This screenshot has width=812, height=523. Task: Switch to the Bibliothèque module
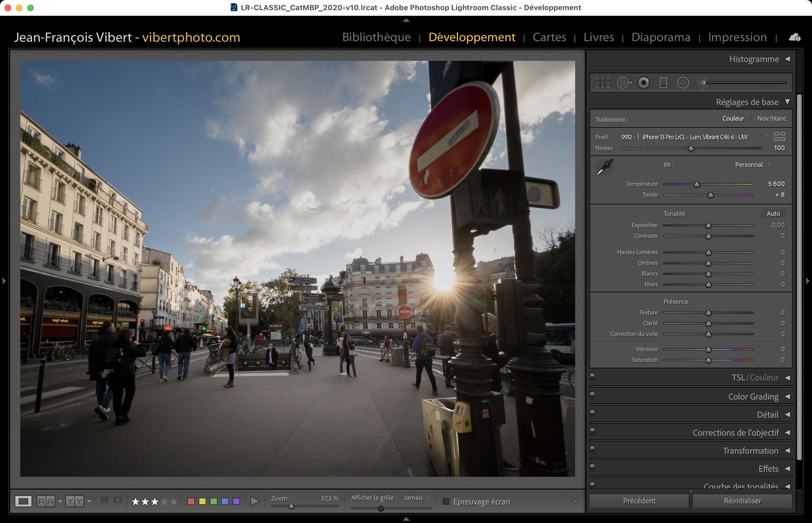(376, 37)
